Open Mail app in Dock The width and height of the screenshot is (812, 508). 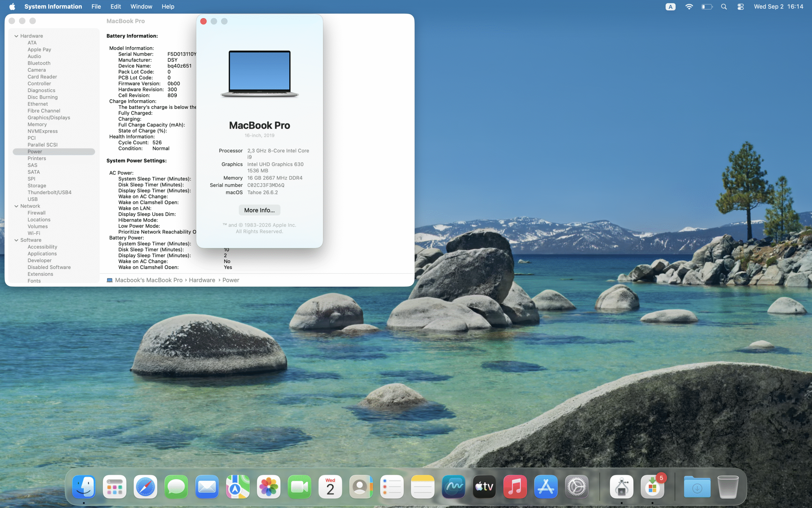[x=207, y=486]
